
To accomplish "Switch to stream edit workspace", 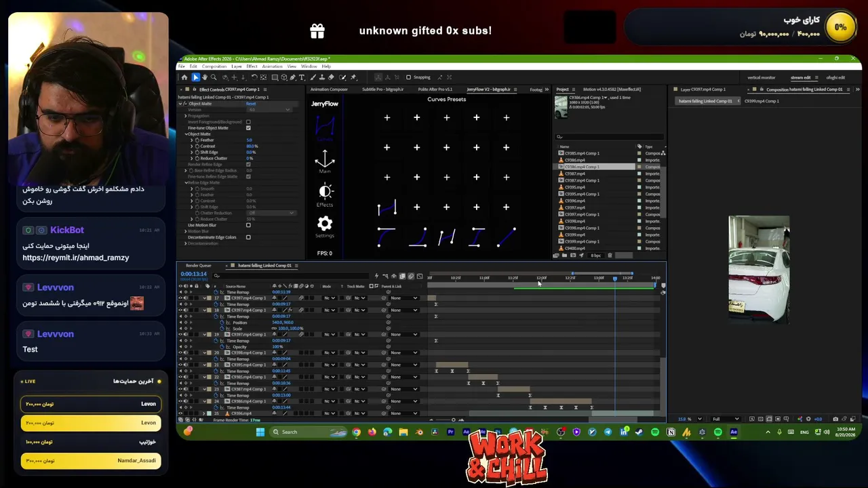I will 800,77.
